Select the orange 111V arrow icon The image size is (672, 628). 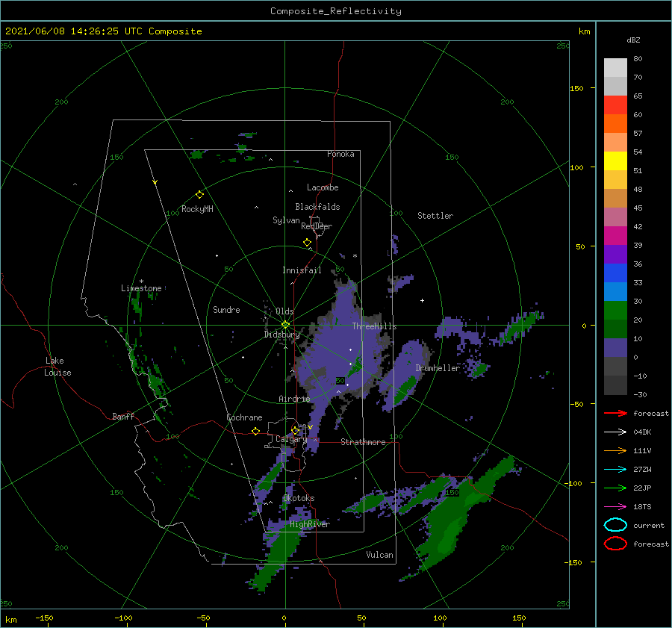pyautogui.click(x=615, y=450)
